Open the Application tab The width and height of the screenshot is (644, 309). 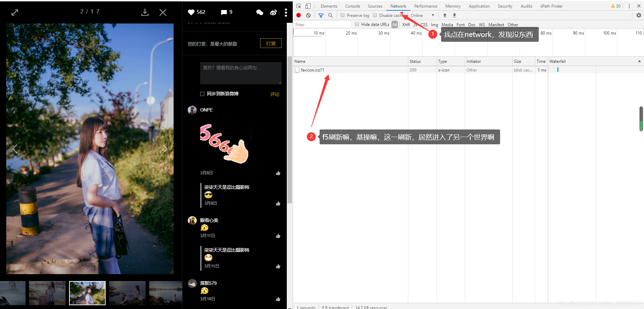click(479, 6)
